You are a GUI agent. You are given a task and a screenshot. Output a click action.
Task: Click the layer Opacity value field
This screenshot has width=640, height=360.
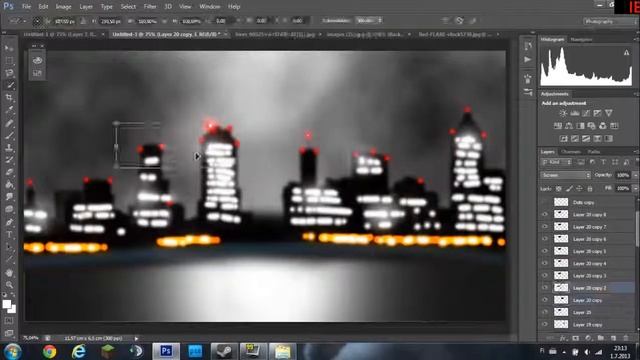[x=623, y=175]
